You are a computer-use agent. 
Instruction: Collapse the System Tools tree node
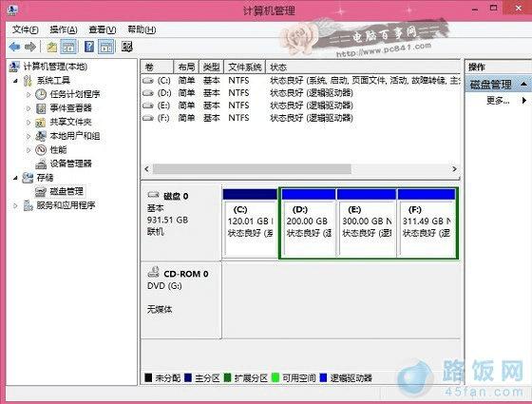click(15, 81)
